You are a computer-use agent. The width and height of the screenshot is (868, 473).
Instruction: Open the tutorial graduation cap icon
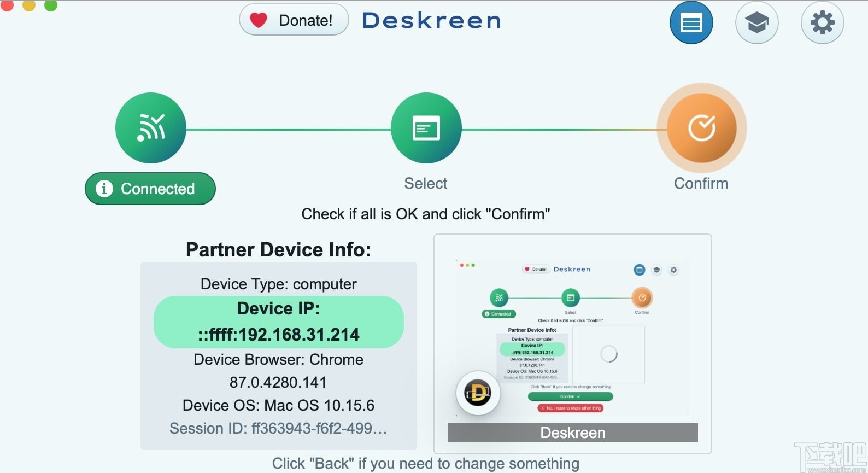click(x=756, y=23)
